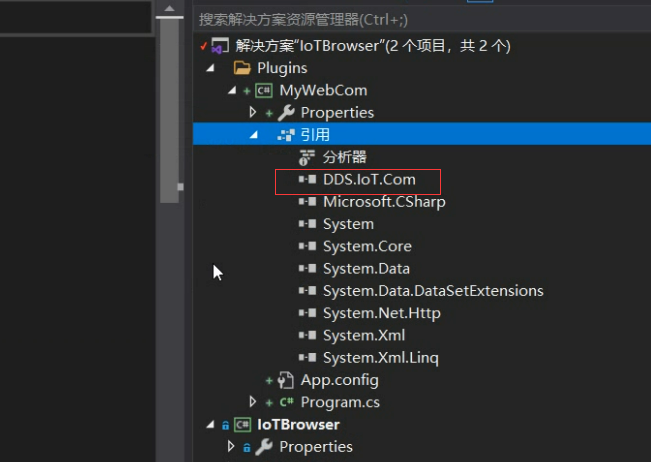Select Properties text under MyWebCom

point(337,113)
